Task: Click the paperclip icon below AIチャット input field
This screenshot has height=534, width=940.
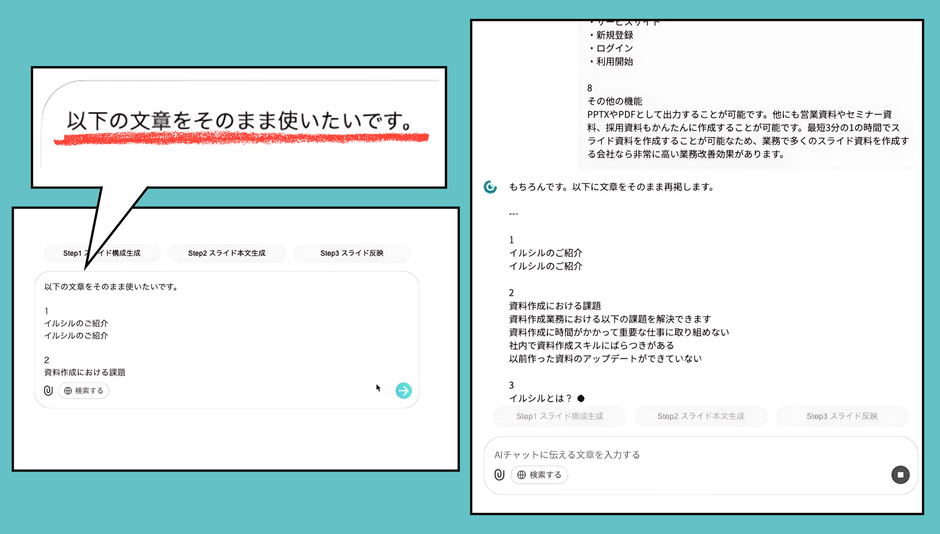Action: tap(499, 475)
